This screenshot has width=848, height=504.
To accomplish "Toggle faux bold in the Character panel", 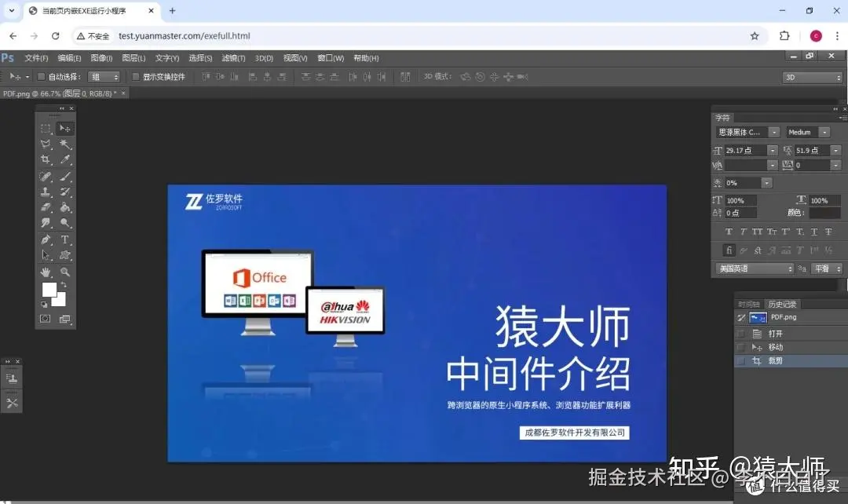I will 729,232.
